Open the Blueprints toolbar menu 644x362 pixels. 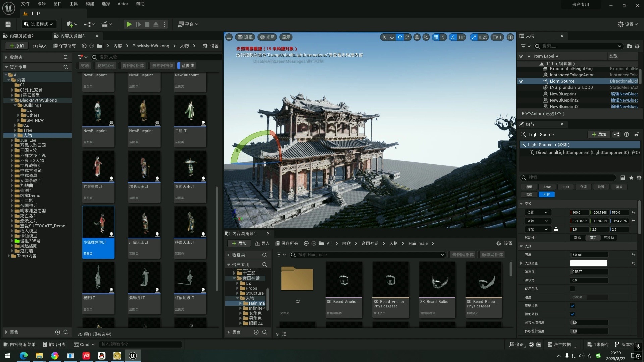(89, 24)
